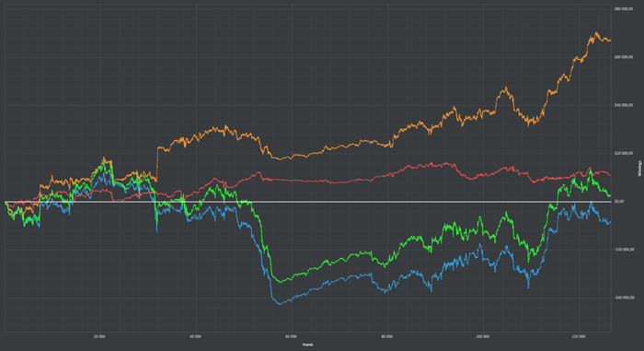Click the 80 000 x-axis tick label
This screenshot has height=351, width=644.
pyautogui.click(x=387, y=336)
